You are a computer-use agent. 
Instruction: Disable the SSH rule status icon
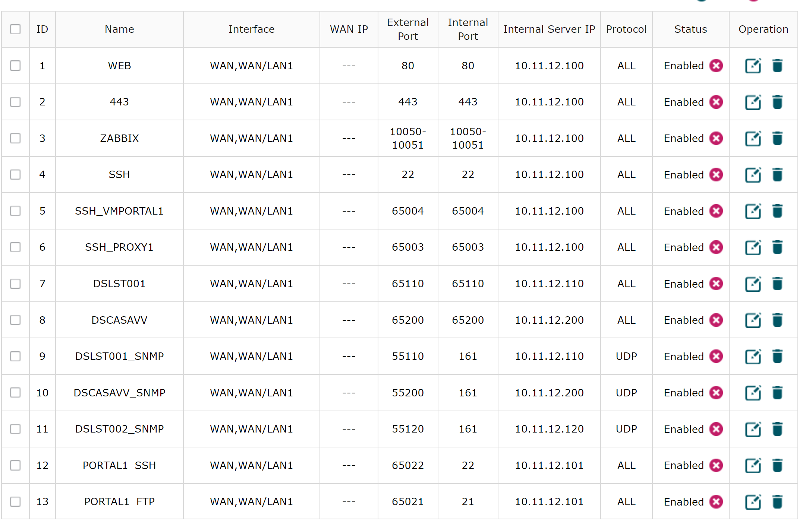[716, 175]
